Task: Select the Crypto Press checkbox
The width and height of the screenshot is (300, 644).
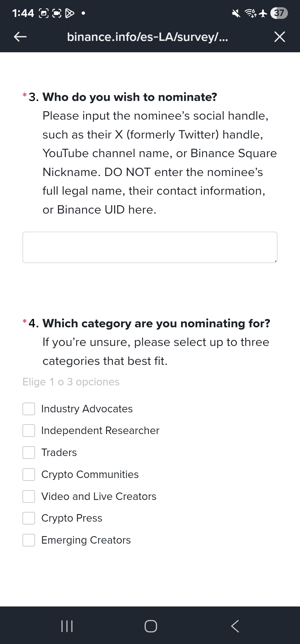Action: point(29,518)
